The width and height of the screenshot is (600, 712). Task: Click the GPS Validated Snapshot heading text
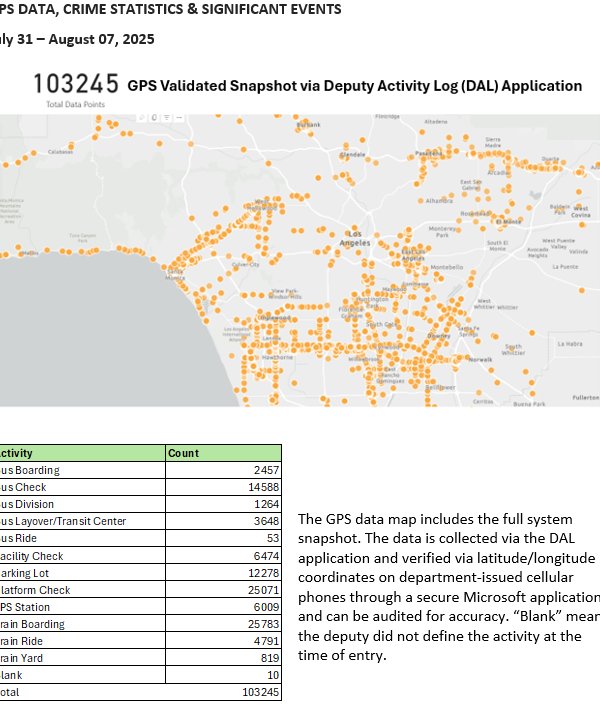coord(354,86)
